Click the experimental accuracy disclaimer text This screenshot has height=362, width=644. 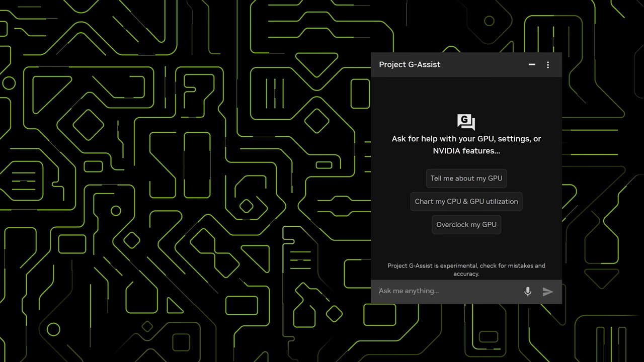pyautogui.click(x=466, y=269)
